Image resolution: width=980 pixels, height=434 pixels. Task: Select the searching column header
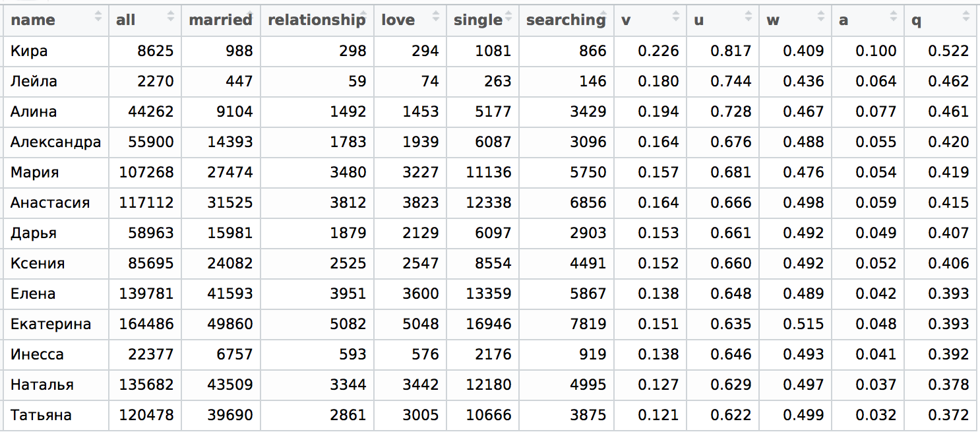(566, 20)
